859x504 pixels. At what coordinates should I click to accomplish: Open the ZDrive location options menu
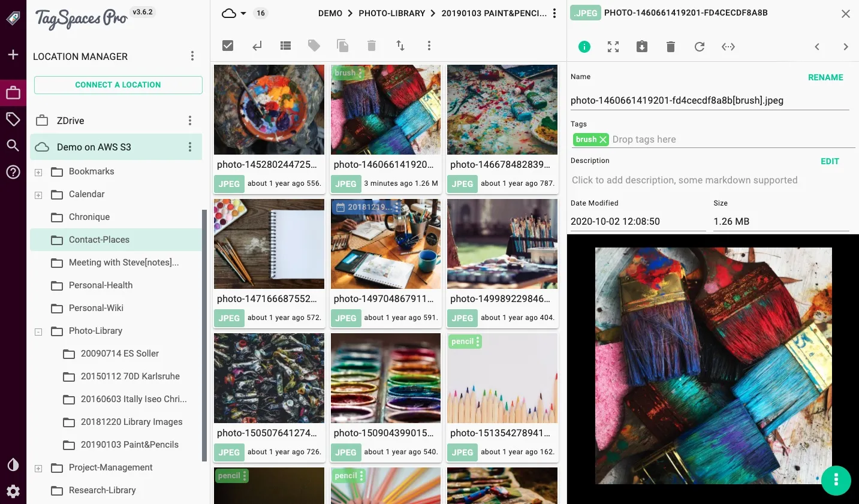[190, 120]
